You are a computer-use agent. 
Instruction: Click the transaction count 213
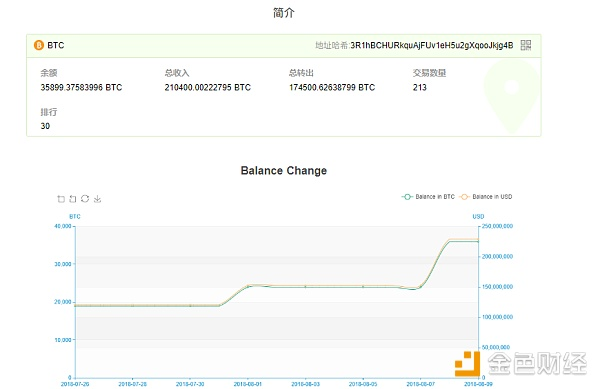(x=419, y=88)
